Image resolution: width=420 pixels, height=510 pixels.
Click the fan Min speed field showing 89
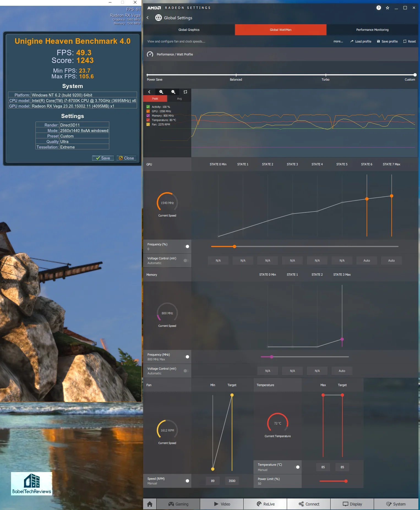213,481
